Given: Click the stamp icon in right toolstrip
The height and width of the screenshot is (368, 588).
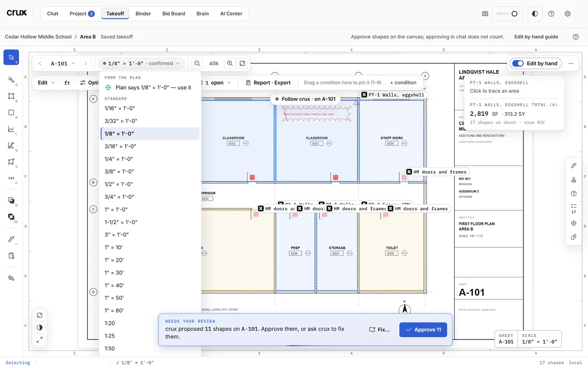Looking at the screenshot, I should (x=573, y=179).
